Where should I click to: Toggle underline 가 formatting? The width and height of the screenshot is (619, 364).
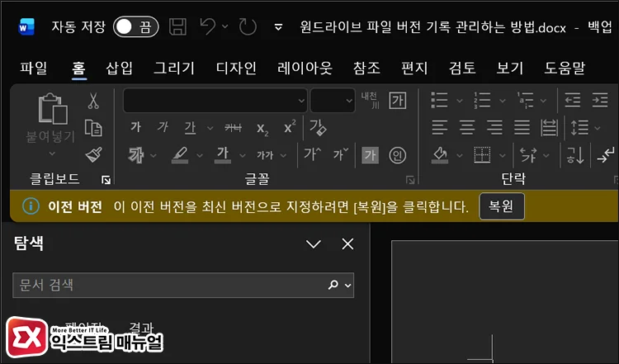(x=191, y=127)
